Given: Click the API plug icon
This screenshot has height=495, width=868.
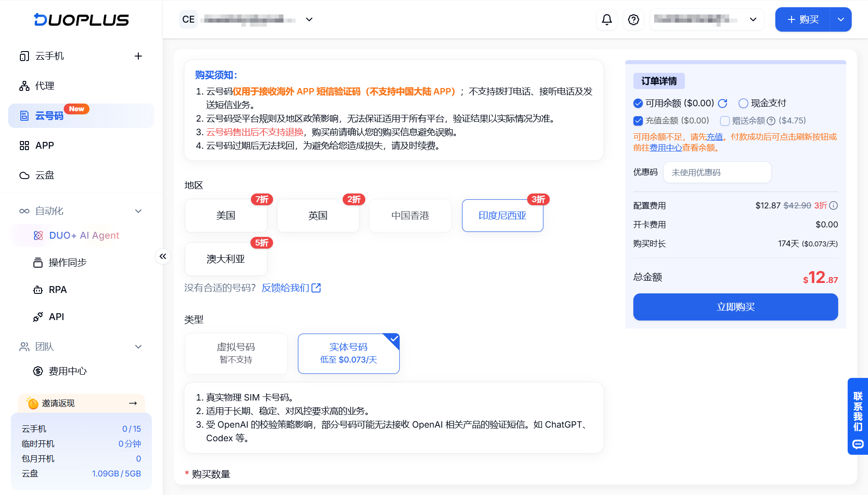Looking at the screenshot, I should (38, 317).
